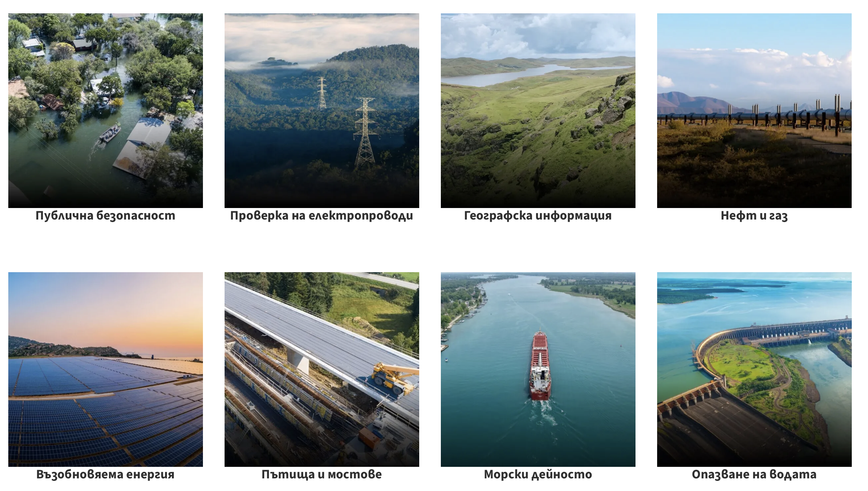The image size is (868, 491).
Task: Select the Опазване на водата label
Action: (x=754, y=474)
